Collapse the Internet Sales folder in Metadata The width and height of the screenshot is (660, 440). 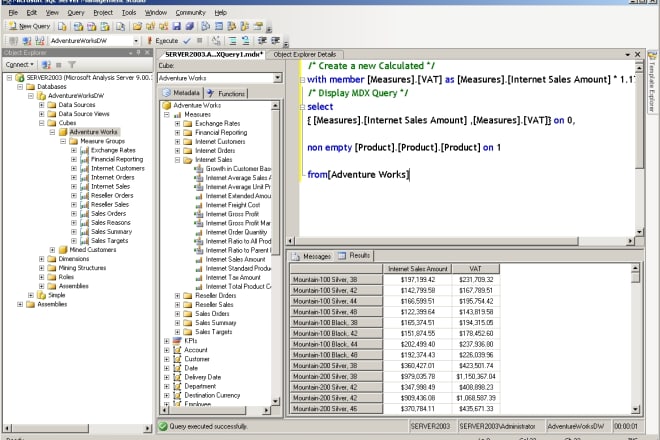click(177, 160)
